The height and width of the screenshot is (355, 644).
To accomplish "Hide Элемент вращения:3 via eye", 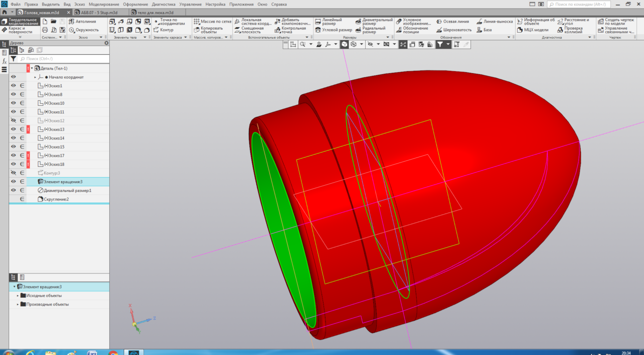I will [14, 182].
